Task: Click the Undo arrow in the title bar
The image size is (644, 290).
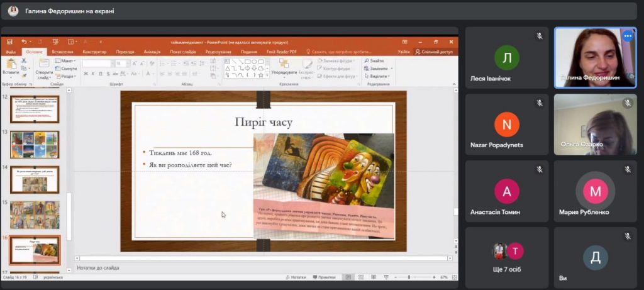Action: tap(24, 42)
